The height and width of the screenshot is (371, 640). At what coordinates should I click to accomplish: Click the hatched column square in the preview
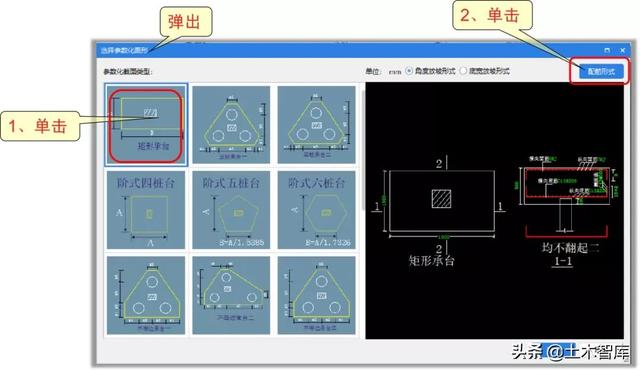(x=442, y=199)
